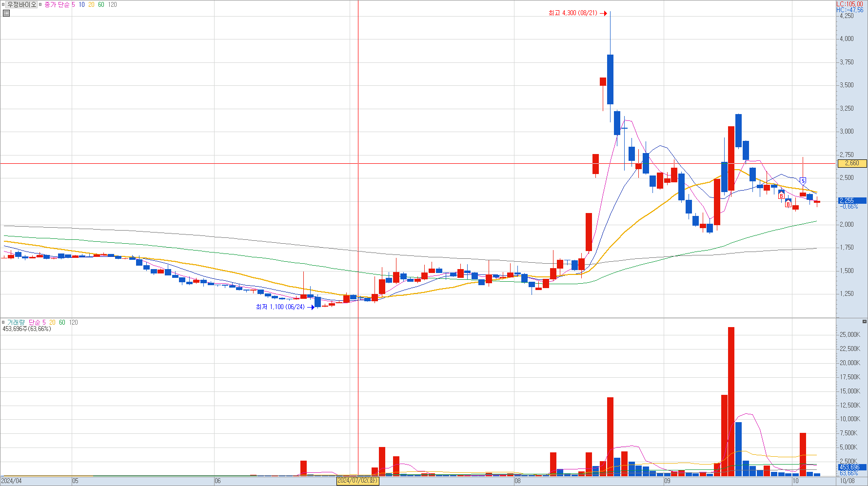Toggle the small square before 우정바이오
Image resolution: width=868 pixels, height=486 pixels.
point(3,4)
